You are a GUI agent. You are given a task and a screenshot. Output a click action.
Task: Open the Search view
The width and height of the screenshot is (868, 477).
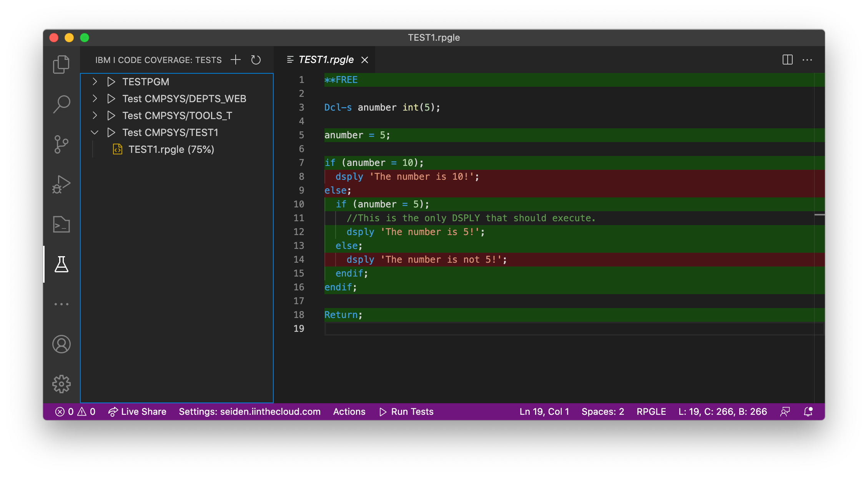coord(62,104)
